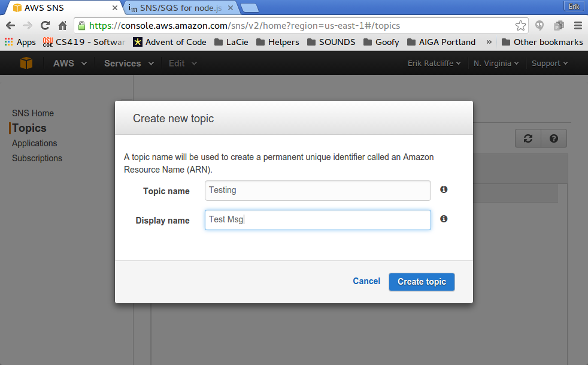This screenshot has height=365, width=588.
Task: Click the puzzle-piece extension icon in the toolbar
Action: click(x=559, y=26)
